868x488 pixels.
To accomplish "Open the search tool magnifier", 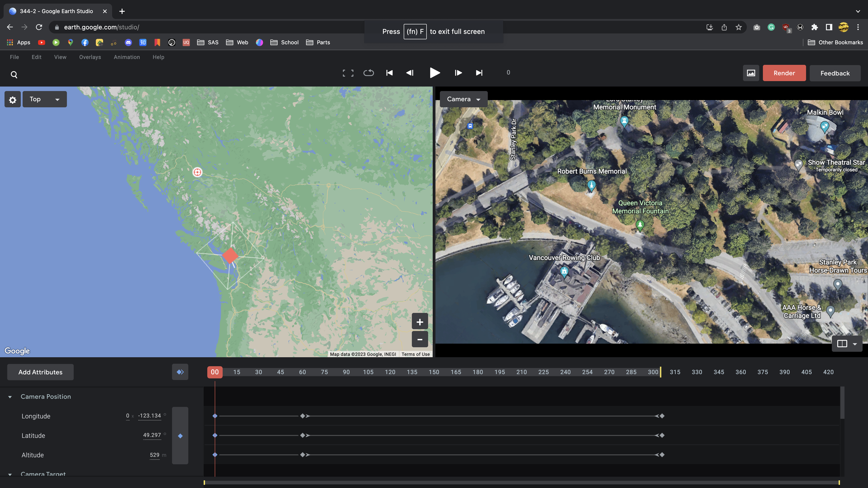I will (x=14, y=74).
